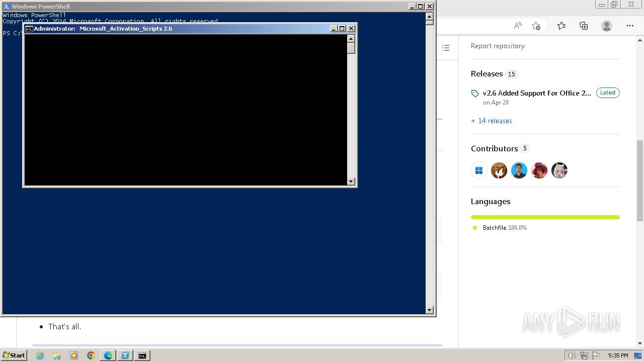This screenshot has height=362, width=644.
Task: Maximize the Microsoft_Activation_Scripts window
Action: point(342,29)
